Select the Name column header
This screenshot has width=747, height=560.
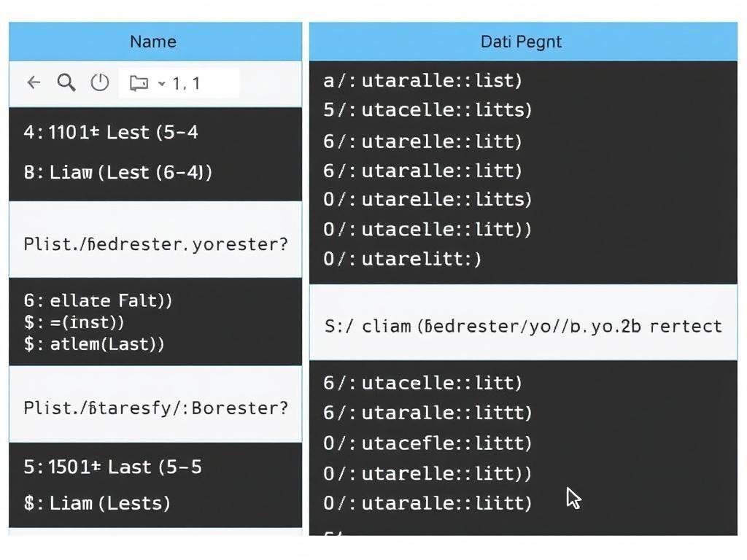coord(153,42)
